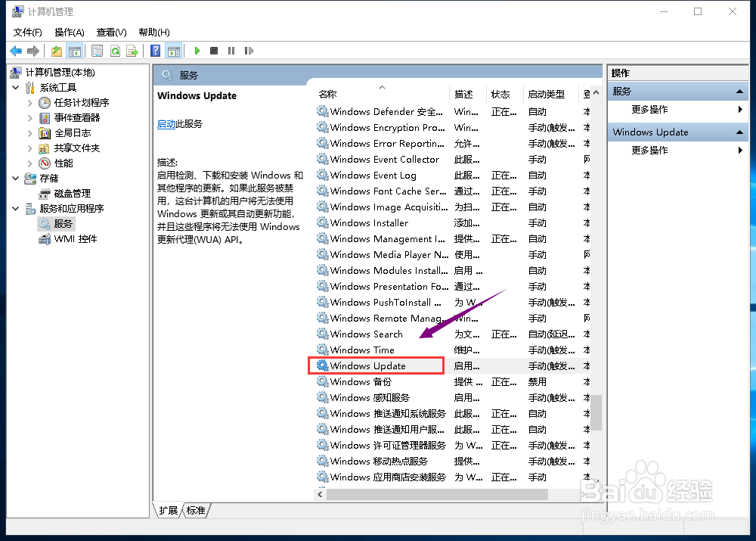Screen dimensions: 756x541
Task: Select Disk Management (磁盘管理) node
Action: [73, 194]
